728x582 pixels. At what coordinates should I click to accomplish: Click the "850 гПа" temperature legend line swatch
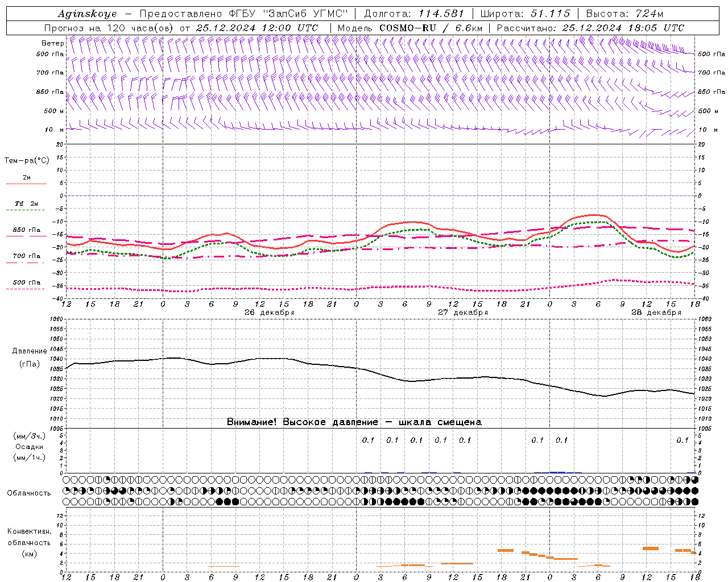(x=26, y=236)
